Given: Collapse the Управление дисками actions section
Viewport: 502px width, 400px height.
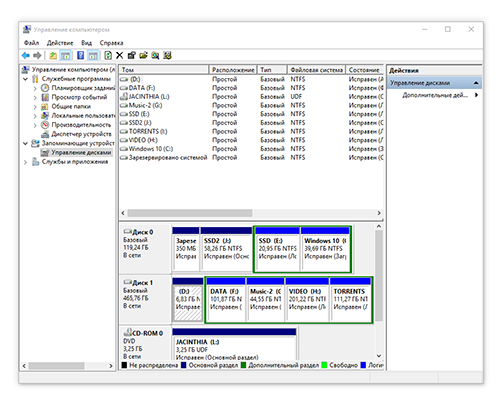Looking at the screenshot, I should (476, 83).
